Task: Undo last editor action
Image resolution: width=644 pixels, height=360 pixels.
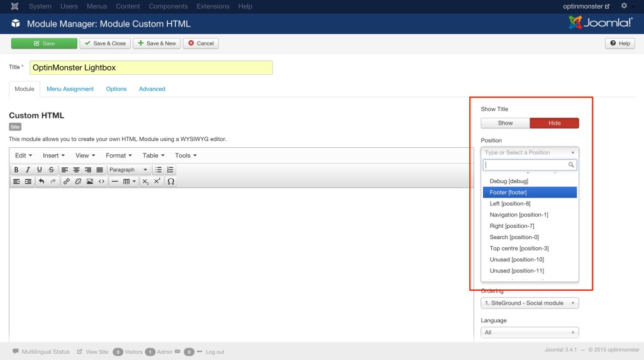Action: pos(42,181)
